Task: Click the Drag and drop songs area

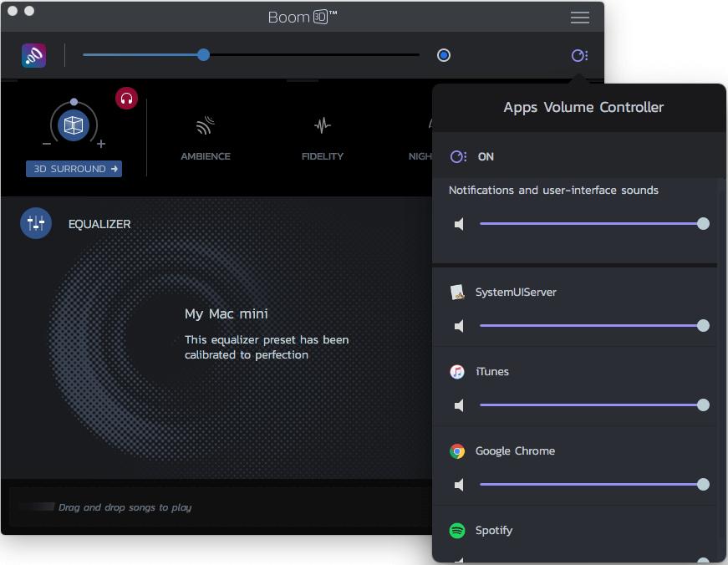Action: point(125,507)
